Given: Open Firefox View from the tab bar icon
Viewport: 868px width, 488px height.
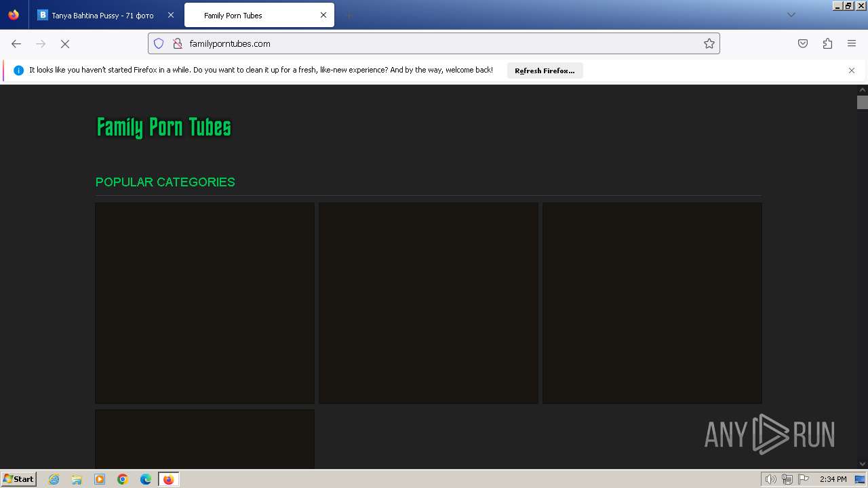Looking at the screenshot, I should coord(14,15).
